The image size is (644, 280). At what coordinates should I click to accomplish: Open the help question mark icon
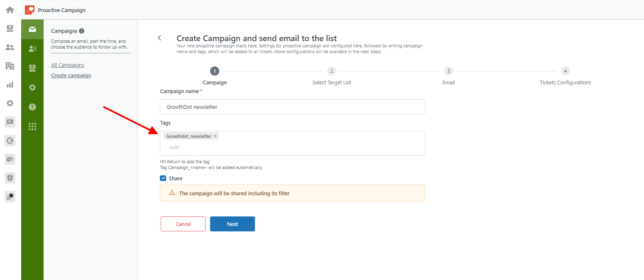[x=32, y=107]
